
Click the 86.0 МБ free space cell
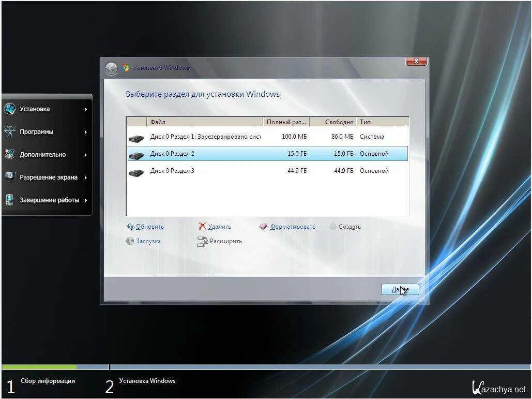342,137
